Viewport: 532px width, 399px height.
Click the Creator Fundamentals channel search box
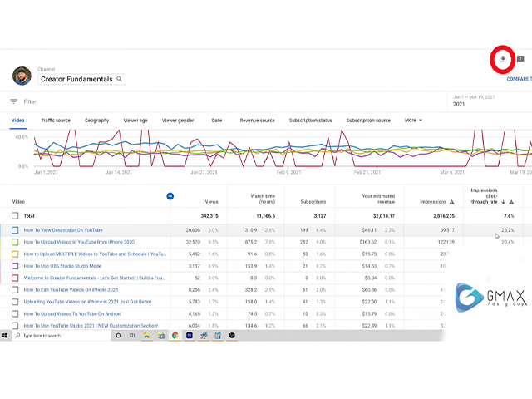tap(81, 79)
